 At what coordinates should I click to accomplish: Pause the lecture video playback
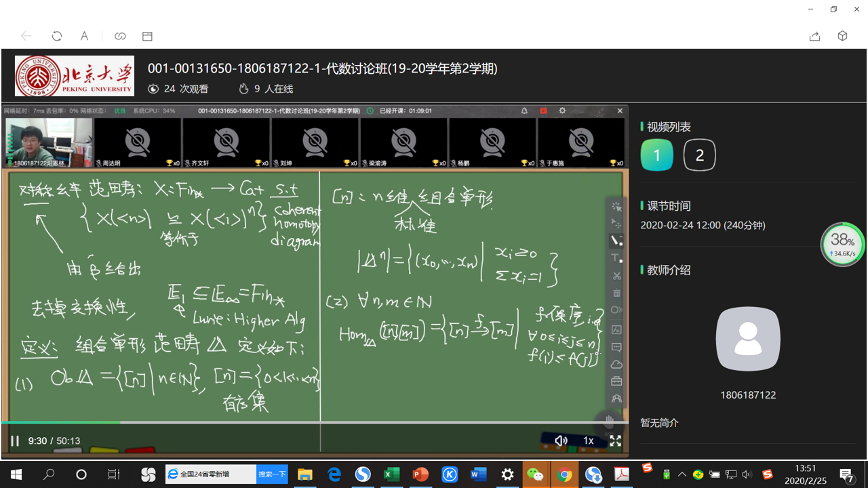pos(14,441)
